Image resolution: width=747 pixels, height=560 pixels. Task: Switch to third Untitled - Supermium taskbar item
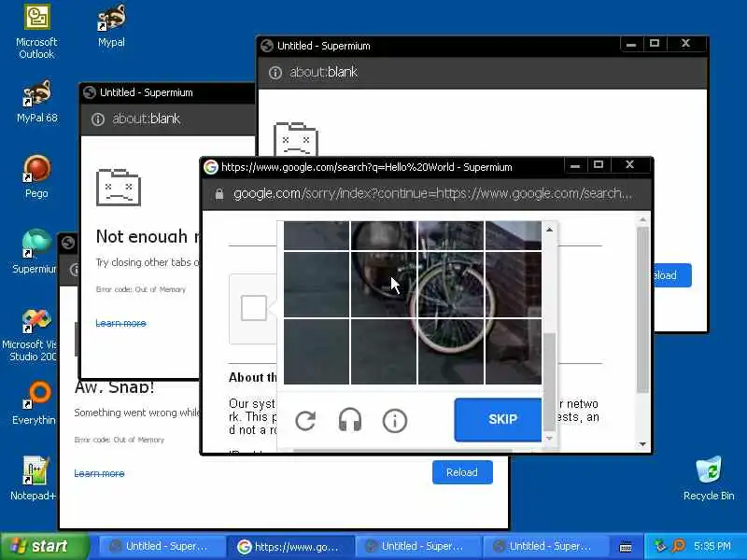416,546
